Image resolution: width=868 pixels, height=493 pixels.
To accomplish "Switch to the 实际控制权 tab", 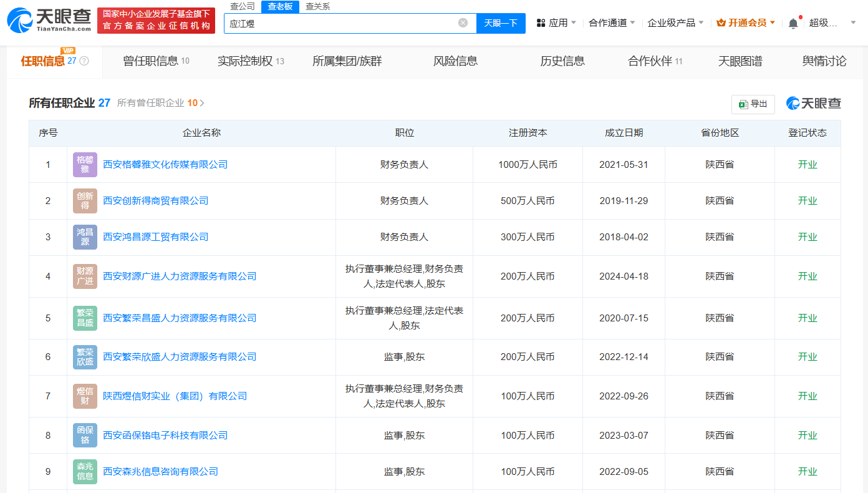I will pos(250,61).
